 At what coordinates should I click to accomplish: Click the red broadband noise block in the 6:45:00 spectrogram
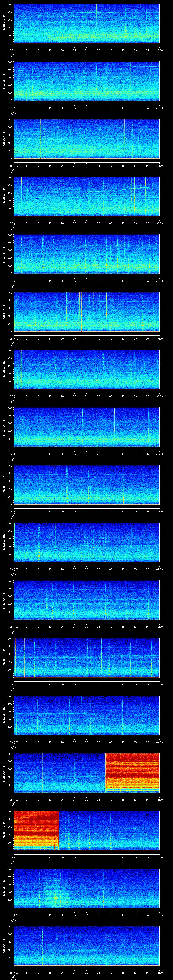[x=36, y=831]
